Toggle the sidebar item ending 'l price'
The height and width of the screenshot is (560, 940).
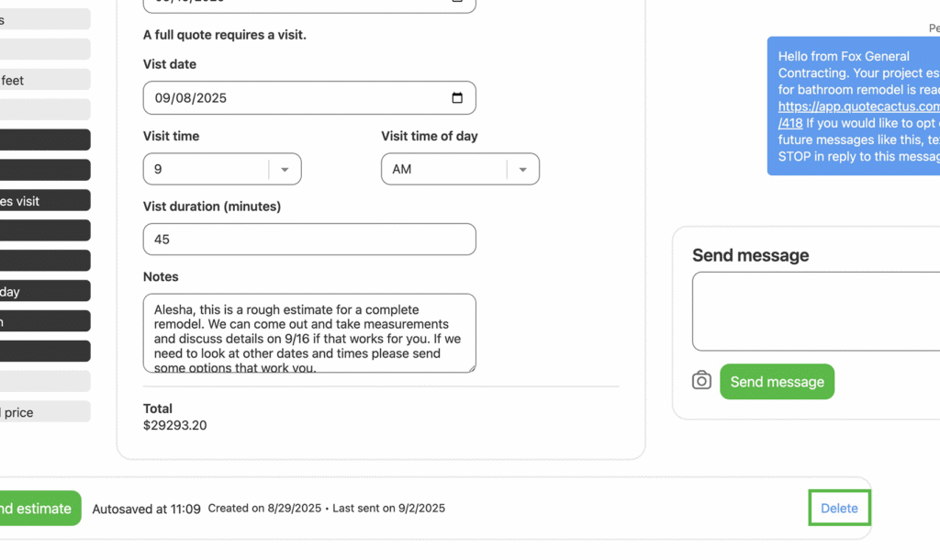coord(44,412)
